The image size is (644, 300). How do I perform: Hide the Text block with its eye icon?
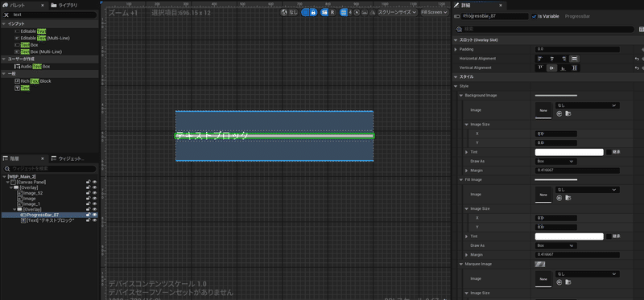point(94,220)
